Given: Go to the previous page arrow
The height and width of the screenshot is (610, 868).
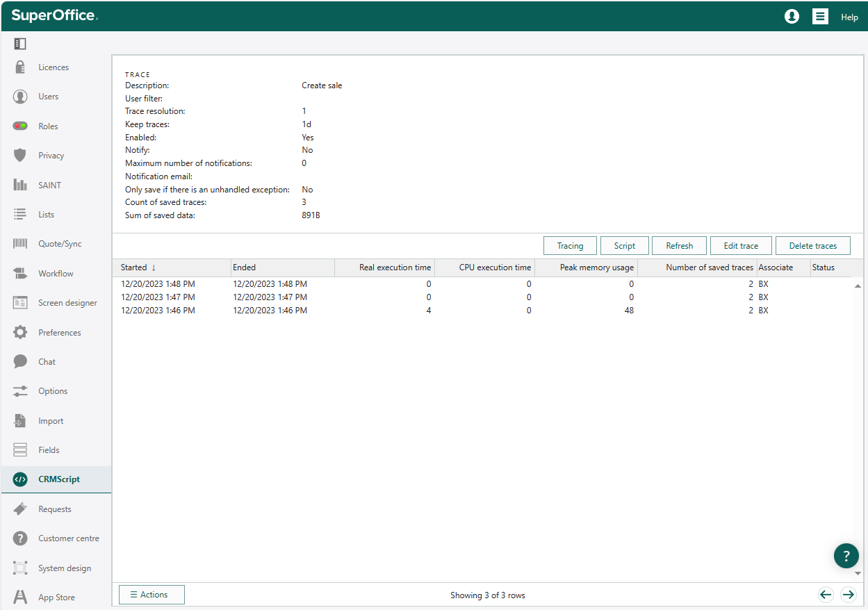Looking at the screenshot, I should 825,594.
